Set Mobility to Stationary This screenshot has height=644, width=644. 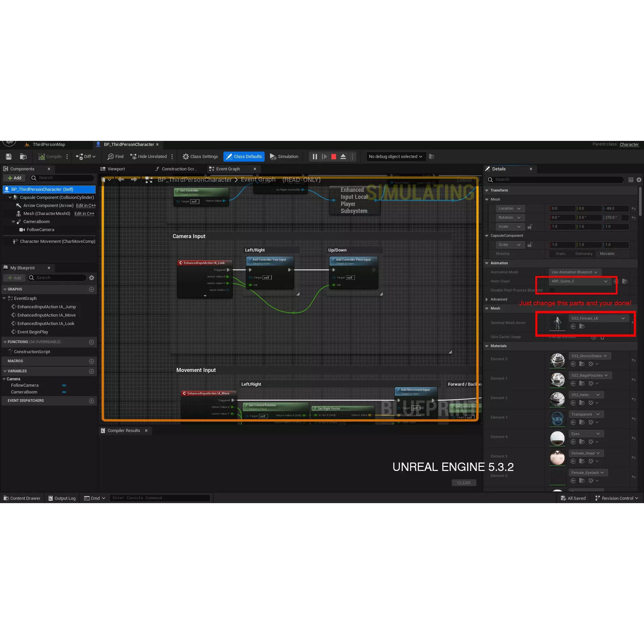tap(584, 254)
